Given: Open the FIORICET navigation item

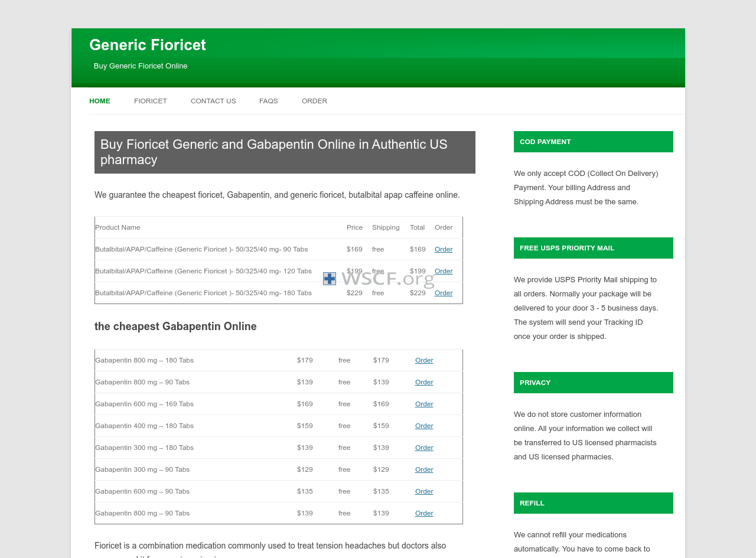Looking at the screenshot, I should (151, 101).
